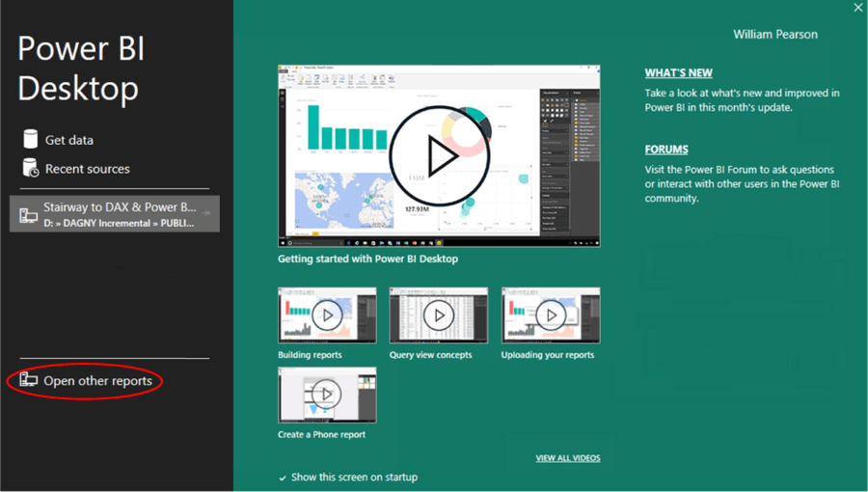Screen dimensions: 868x492
Task: Click the Recent sources clock-database icon
Action: pos(31,168)
